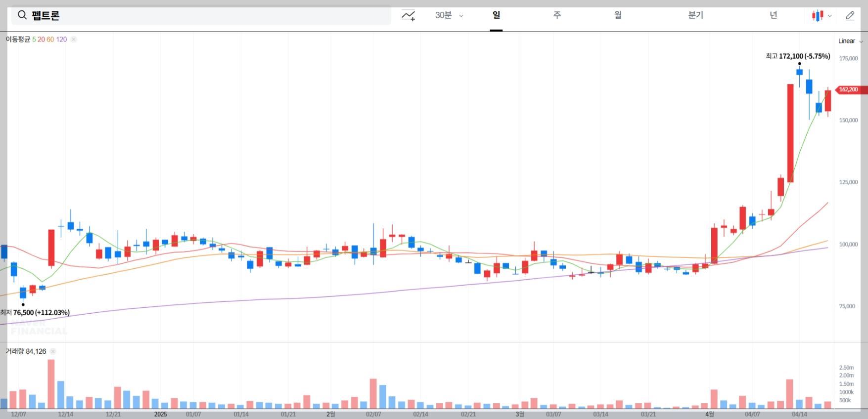Click the 거래량 84,126 label

click(x=26, y=351)
